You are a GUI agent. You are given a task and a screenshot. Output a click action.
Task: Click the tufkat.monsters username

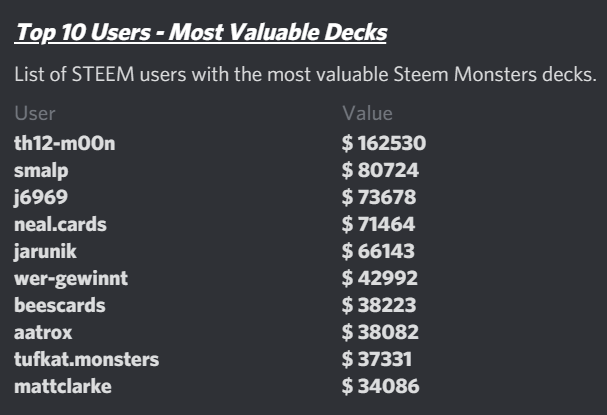(86, 359)
